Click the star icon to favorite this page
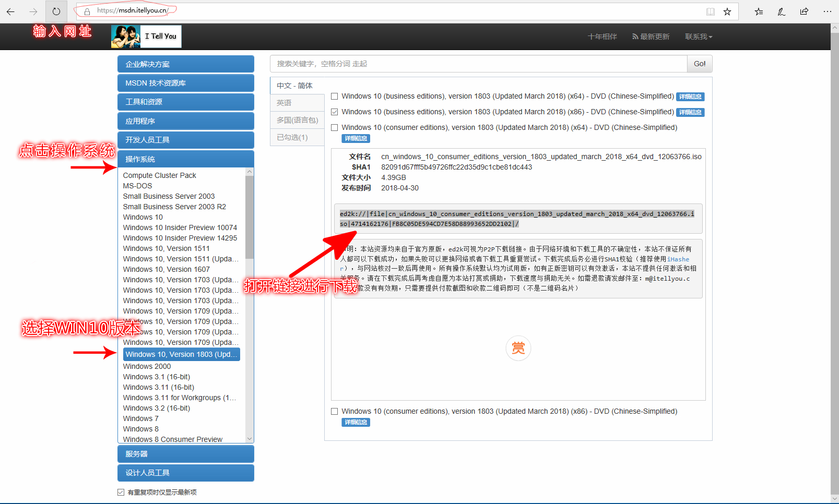 tap(727, 11)
